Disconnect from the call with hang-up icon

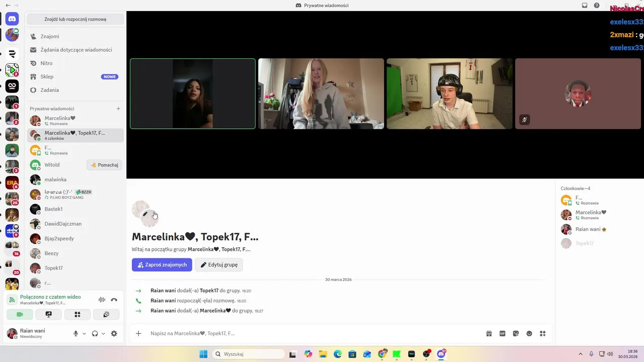[114, 300]
